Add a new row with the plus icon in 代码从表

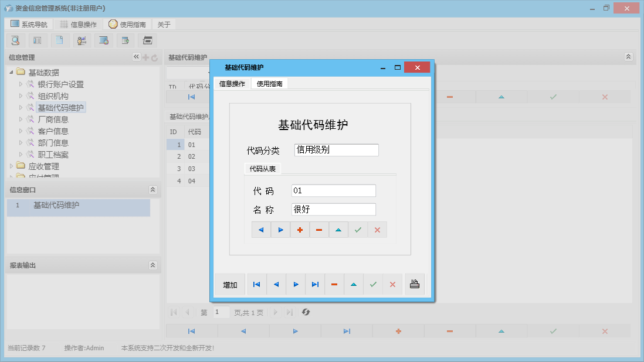(300, 230)
